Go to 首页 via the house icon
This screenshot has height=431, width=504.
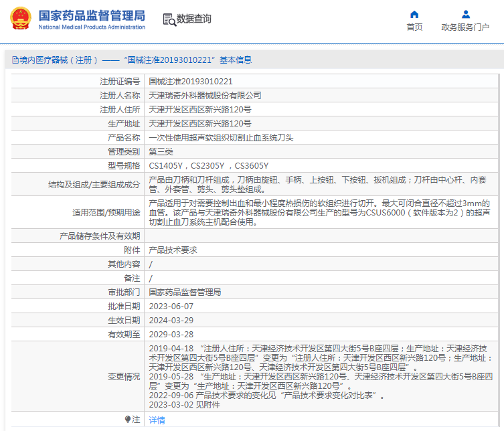pyautogui.click(x=414, y=15)
